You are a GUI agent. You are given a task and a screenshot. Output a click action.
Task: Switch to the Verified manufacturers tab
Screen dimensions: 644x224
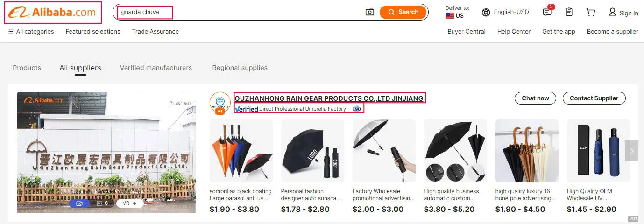coord(156,68)
